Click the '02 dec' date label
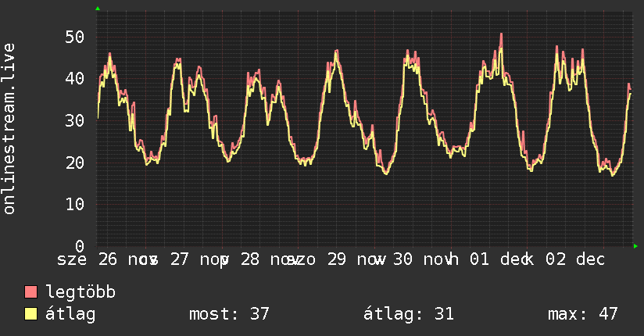644x336 pixels. click(x=575, y=259)
